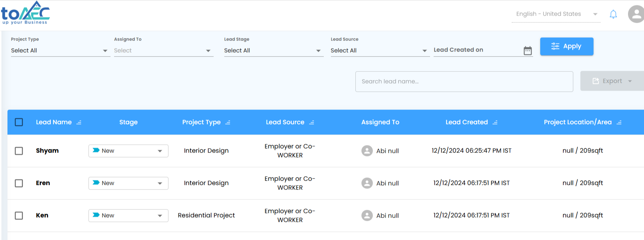
Task: Click the Search lead name field
Action: 464,81
